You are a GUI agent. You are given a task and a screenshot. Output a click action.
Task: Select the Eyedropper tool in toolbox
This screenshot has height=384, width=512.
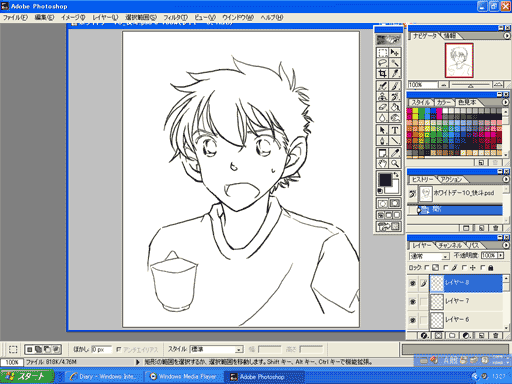coord(395,153)
